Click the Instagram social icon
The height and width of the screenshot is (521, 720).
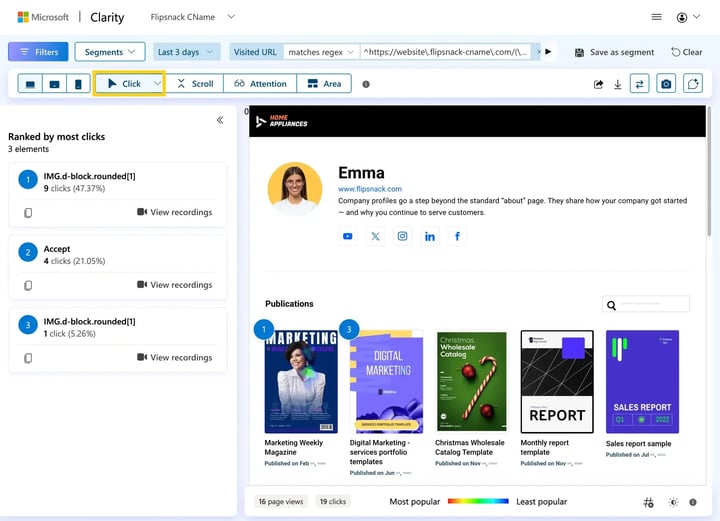[x=402, y=236]
